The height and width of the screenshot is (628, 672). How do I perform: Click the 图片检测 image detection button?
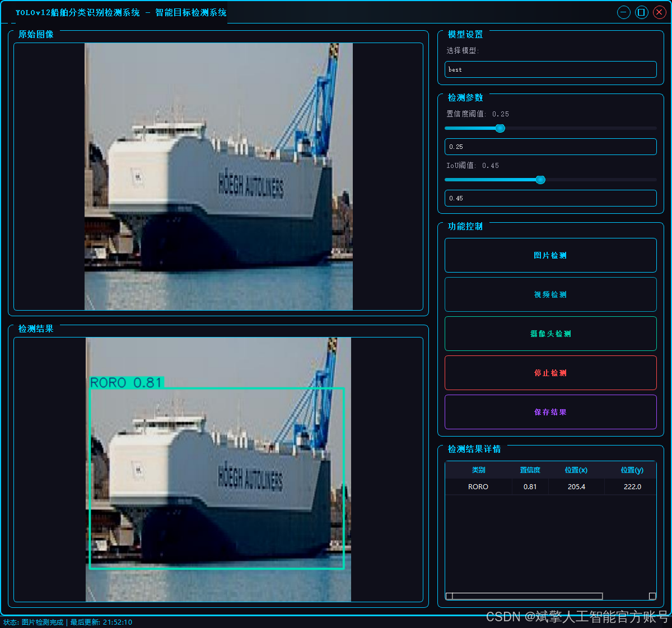point(550,255)
